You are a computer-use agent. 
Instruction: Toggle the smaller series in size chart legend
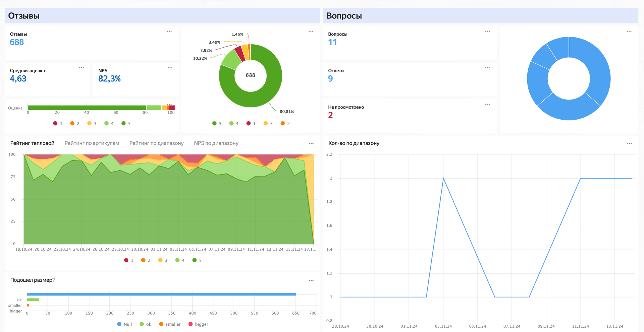click(x=170, y=324)
